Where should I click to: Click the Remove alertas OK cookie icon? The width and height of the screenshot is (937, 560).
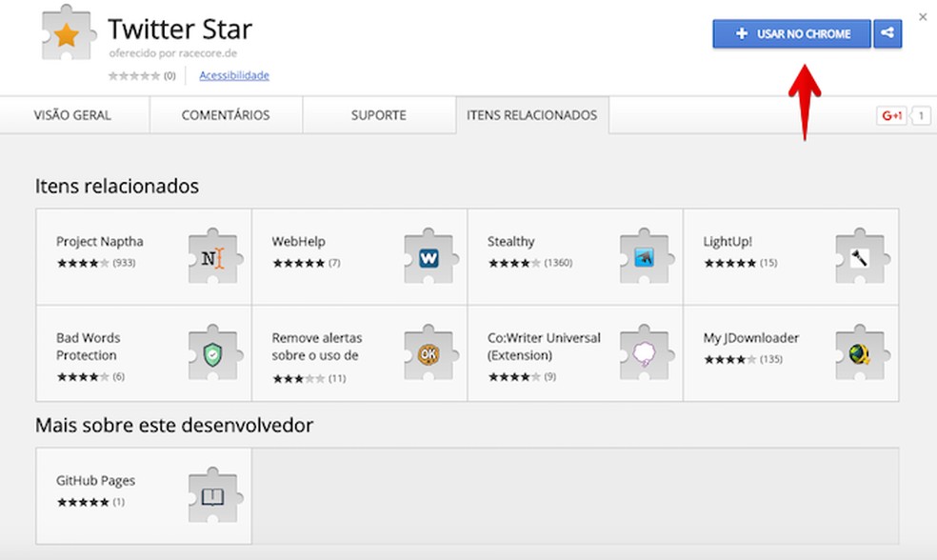click(430, 352)
